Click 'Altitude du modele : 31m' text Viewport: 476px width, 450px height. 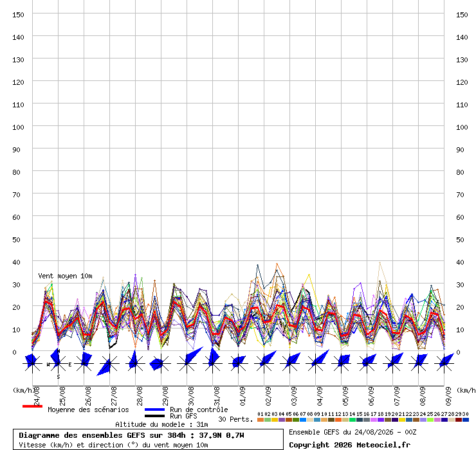pos(161,424)
